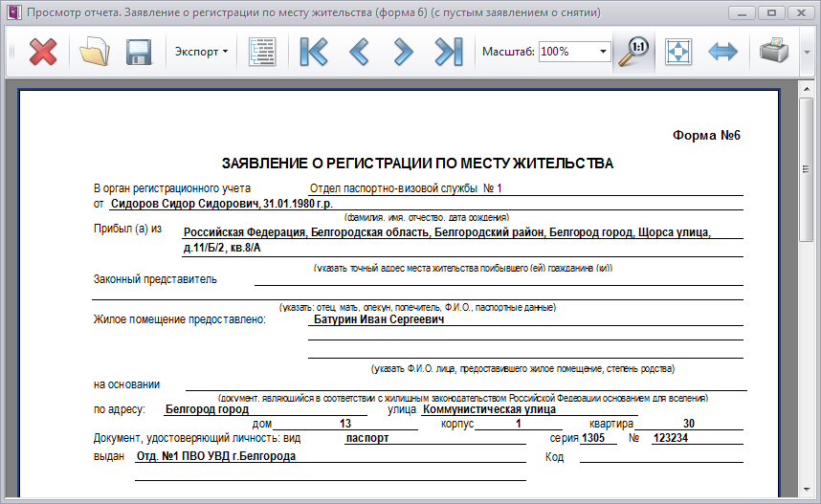Click the label 'В орган регистрационного учета'
Screen dimensions: 821x504
171,188
